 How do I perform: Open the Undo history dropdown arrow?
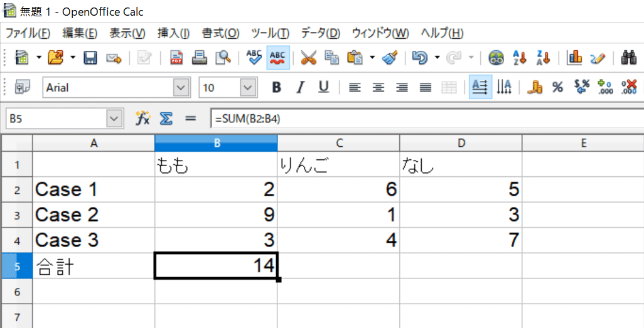(437, 58)
